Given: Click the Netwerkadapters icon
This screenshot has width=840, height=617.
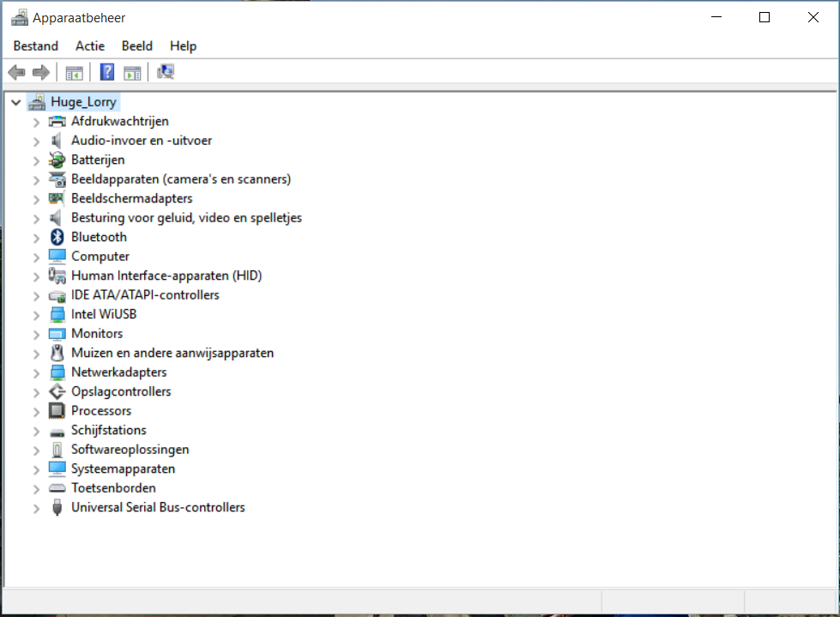Looking at the screenshot, I should point(57,372).
